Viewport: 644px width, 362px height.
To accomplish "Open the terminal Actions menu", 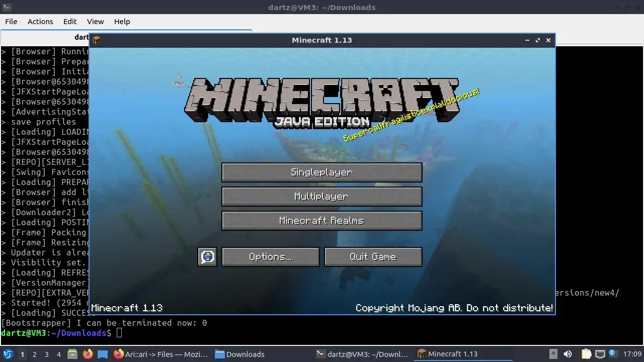I will pyautogui.click(x=40, y=22).
